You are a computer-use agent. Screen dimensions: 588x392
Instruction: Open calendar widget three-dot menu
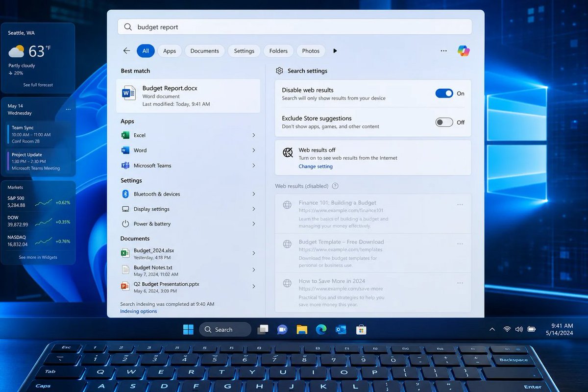tap(68, 109)
